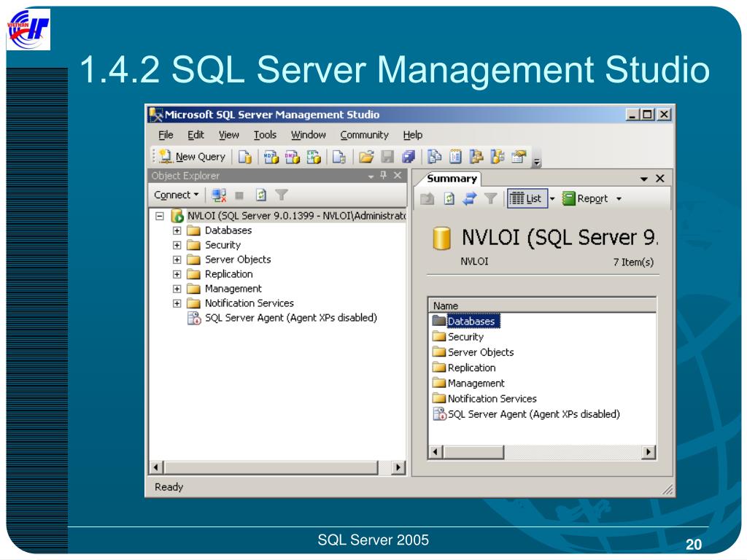747x560 pixels.
Task: Expand the Replication tree node
Action: click(x=177, y=274)
